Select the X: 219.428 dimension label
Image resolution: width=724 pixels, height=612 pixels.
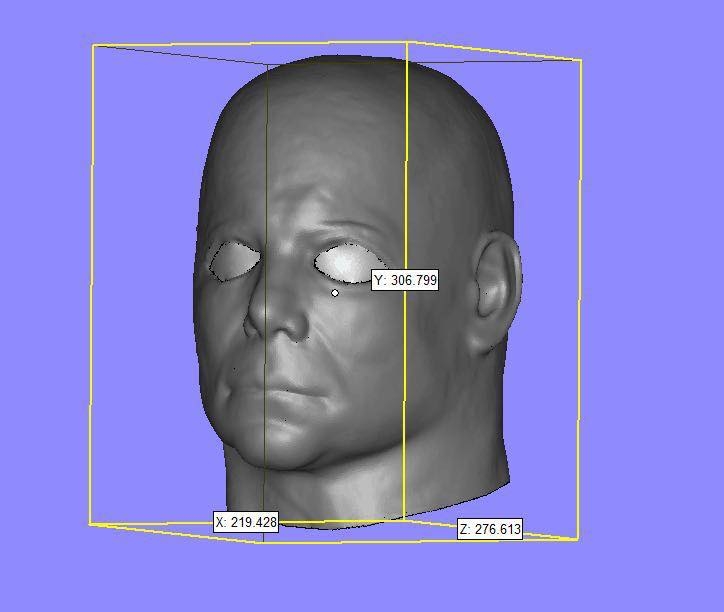(x=247, y=522)
